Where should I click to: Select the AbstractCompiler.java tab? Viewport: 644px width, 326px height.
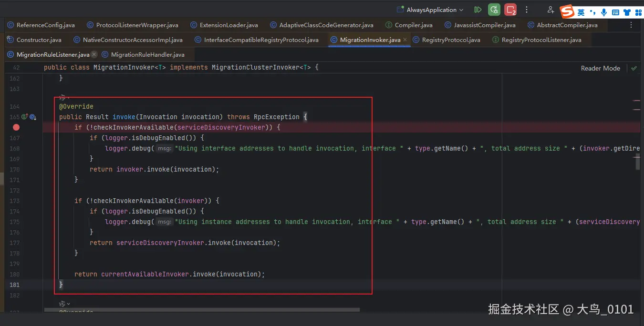click(x=562, y=25)
